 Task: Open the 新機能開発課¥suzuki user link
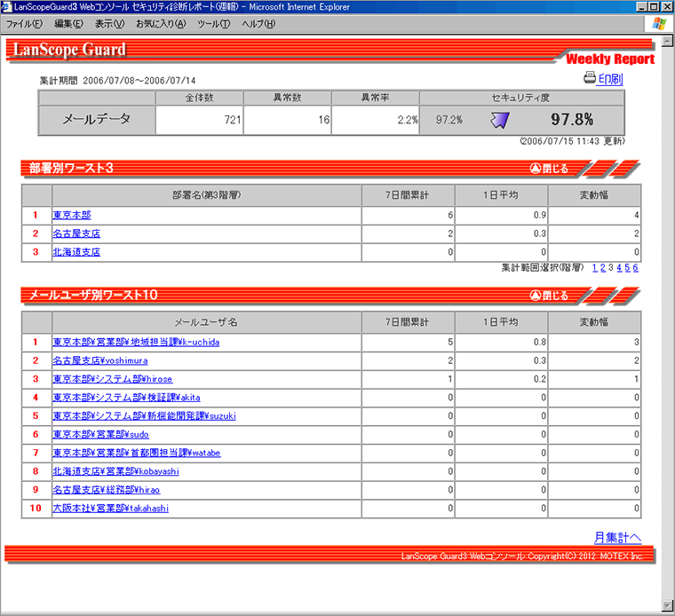coord(144,416)
